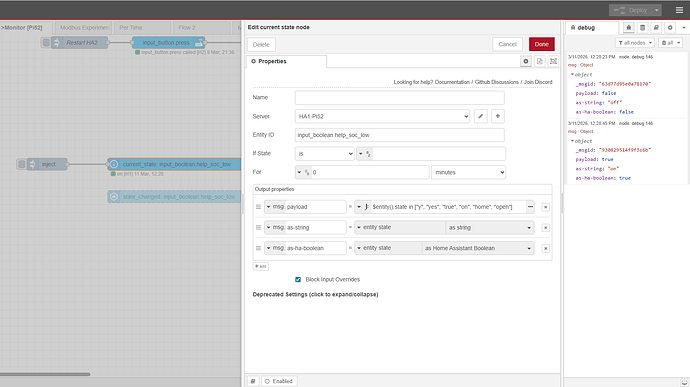This screenshot has width=690, height=387.
Task: Click the msg.as-ha-boolean property name field
Action: tap(316, 248)
